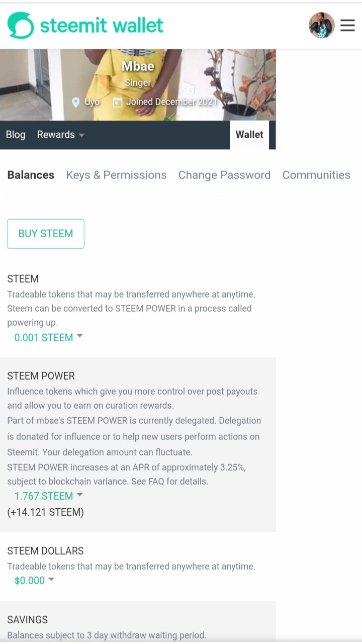Viewport: 362px width, 644px height.
Task: Click the (+14.121 STEEM) delegation amount
Action: (x=45, y=512)
